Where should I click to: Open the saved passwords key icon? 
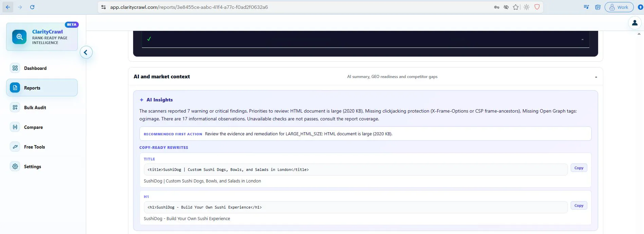coord(497,7)
